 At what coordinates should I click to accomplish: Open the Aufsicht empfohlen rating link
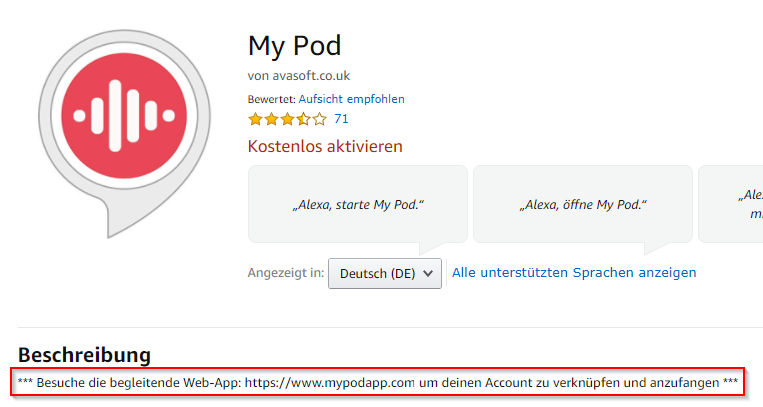[351, 99]
